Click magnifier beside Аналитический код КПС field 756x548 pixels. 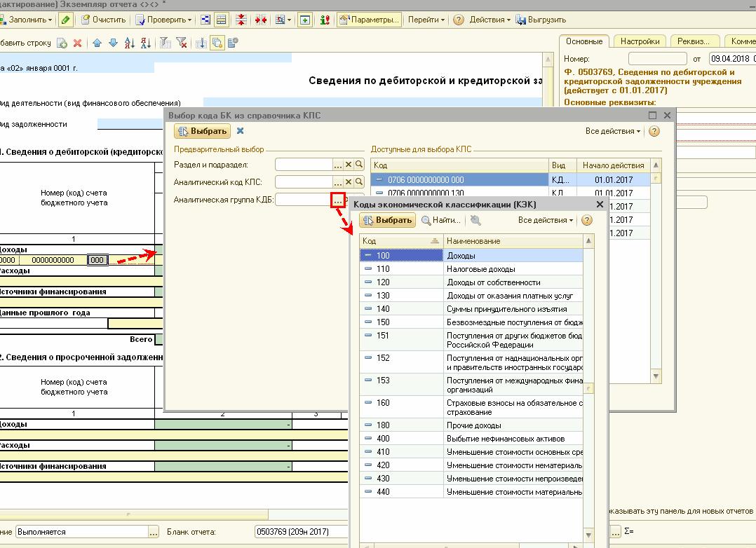[359, 181]
